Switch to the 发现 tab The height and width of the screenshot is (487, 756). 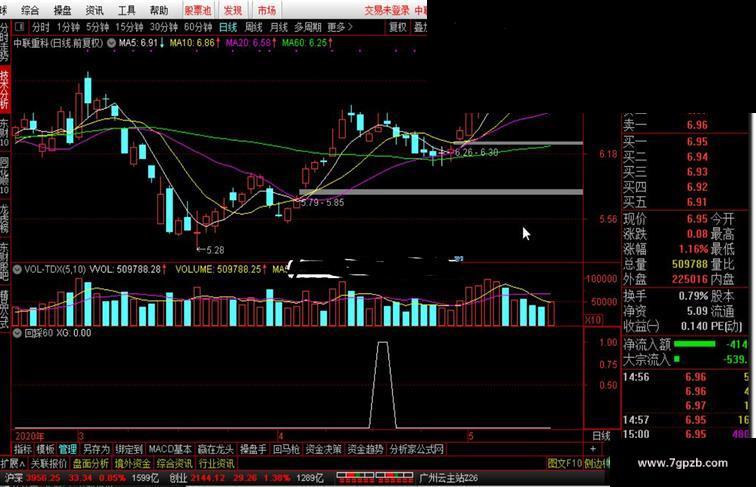click(x=233, y=10)
